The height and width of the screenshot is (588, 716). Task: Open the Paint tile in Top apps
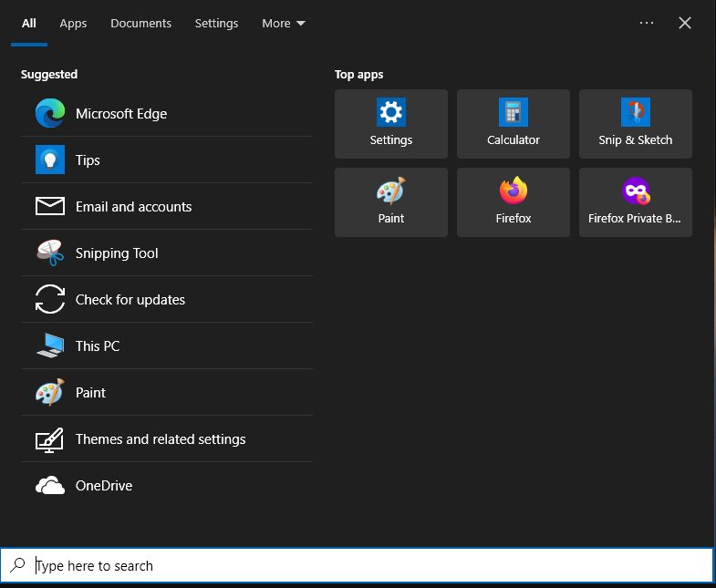(391, 202)
